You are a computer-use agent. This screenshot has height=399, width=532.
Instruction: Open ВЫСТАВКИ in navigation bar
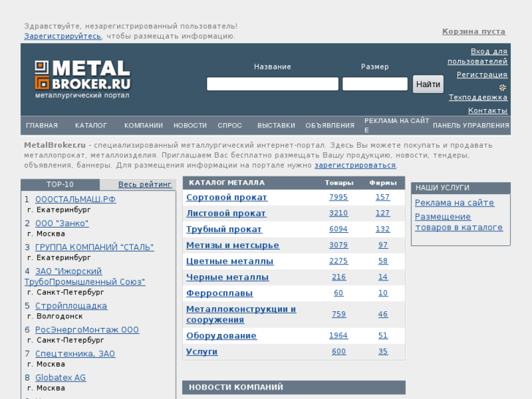coord(276,126)
